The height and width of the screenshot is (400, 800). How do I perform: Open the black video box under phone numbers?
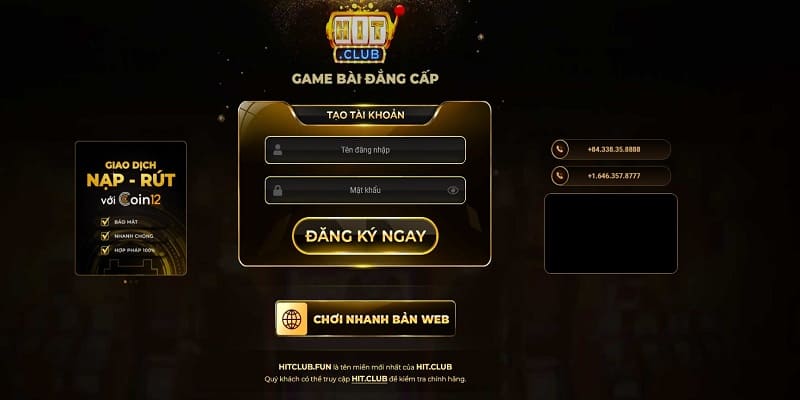pyautogui.click(x=611, y=234)
